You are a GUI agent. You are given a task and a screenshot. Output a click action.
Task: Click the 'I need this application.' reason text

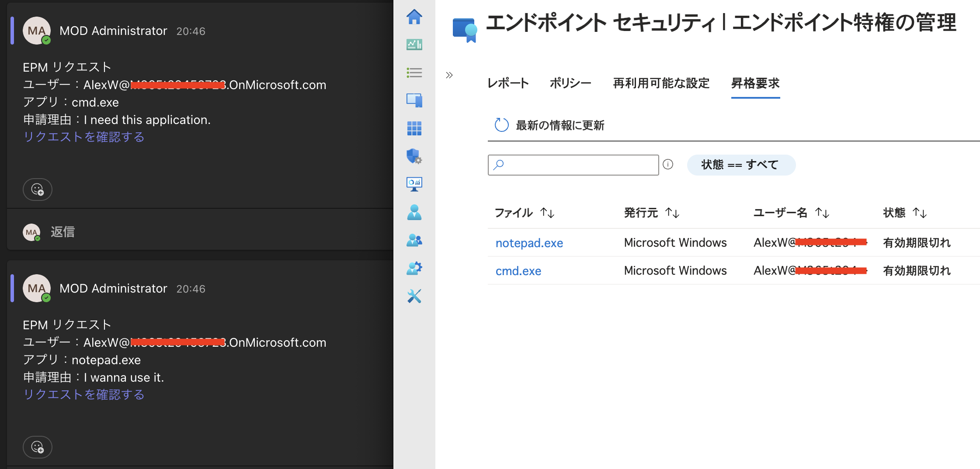click(147, 120)
